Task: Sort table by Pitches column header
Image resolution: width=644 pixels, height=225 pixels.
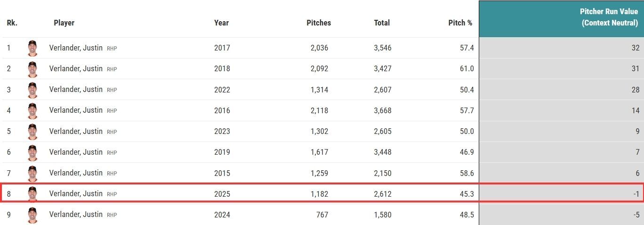Action: [319, 23]
